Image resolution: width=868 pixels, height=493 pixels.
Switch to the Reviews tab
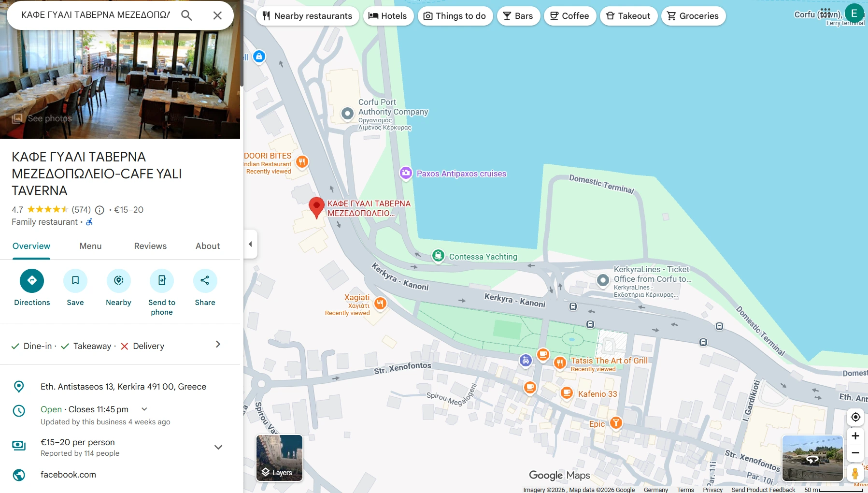[x=150, y=246]
